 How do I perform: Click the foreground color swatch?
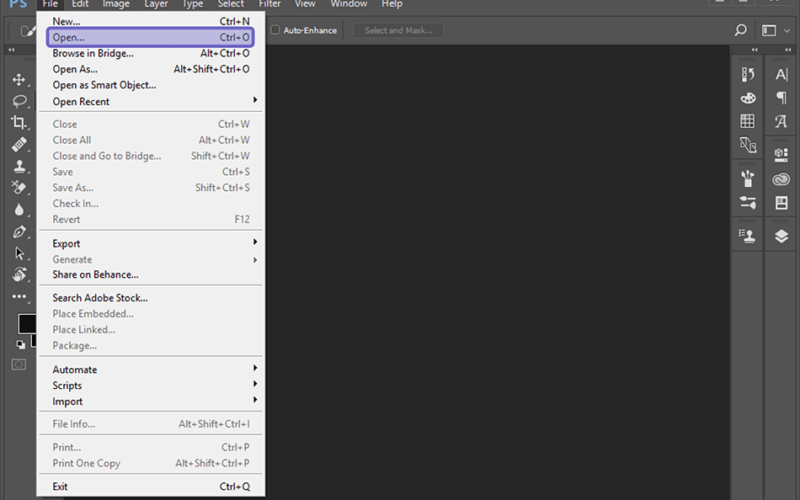click(x=27, y=323)
